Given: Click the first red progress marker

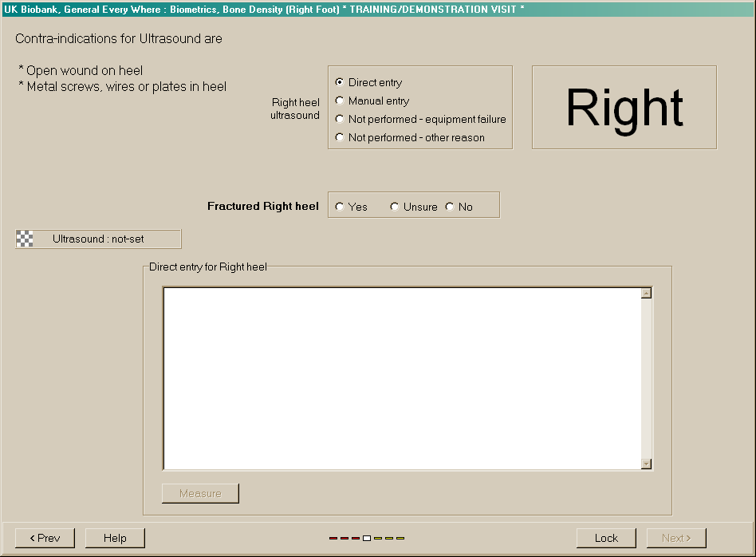Looking at the screenshot, I should 333,539.
